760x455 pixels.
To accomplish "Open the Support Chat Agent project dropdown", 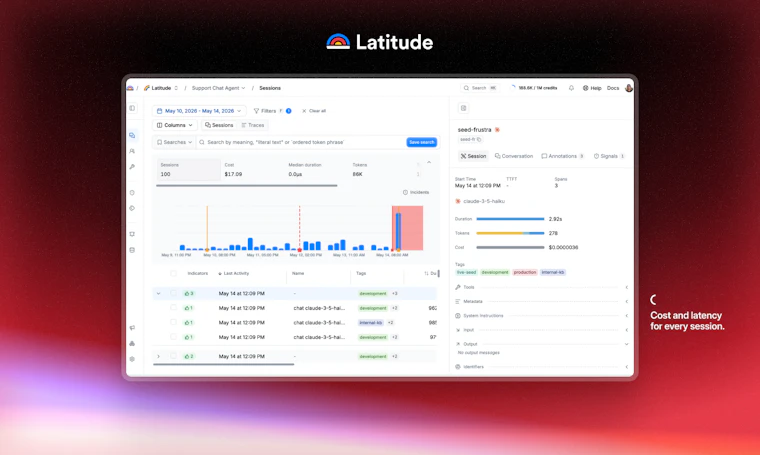I will [x=219, y=88].
